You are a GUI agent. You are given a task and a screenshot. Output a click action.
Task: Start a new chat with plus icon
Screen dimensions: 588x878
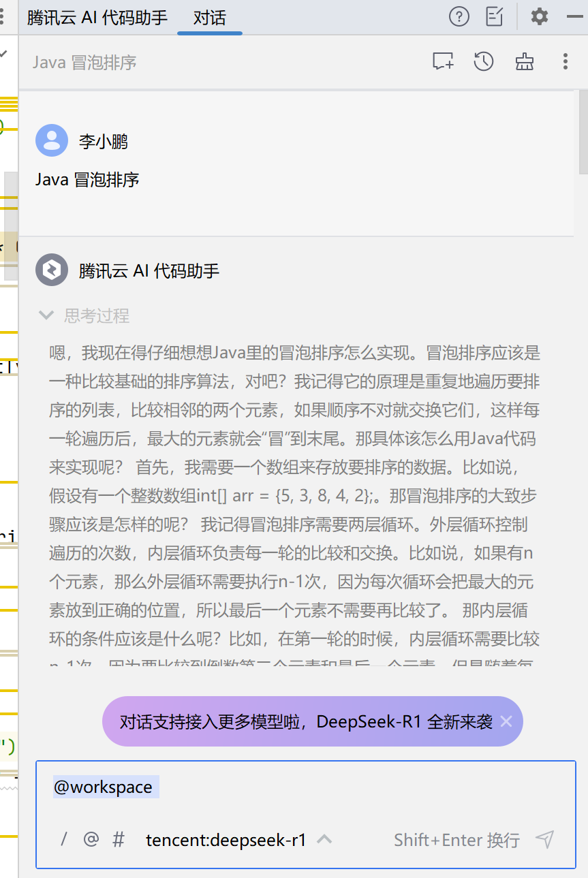(444, 62)
